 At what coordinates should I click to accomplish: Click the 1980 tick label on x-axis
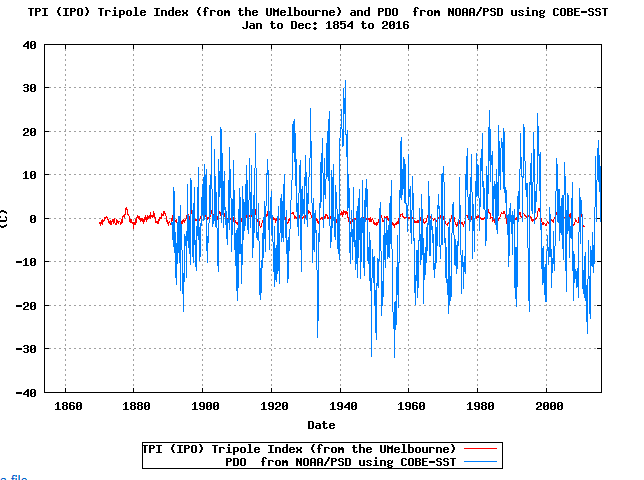click(x=479, y=407)
